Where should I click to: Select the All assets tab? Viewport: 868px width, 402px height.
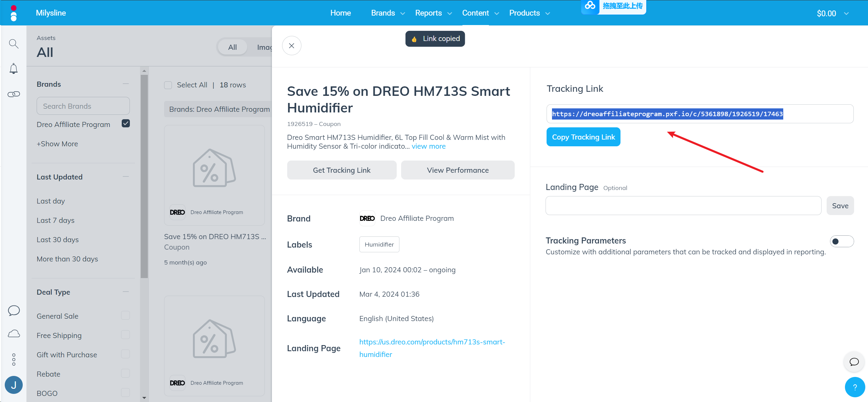coord(232,47)
